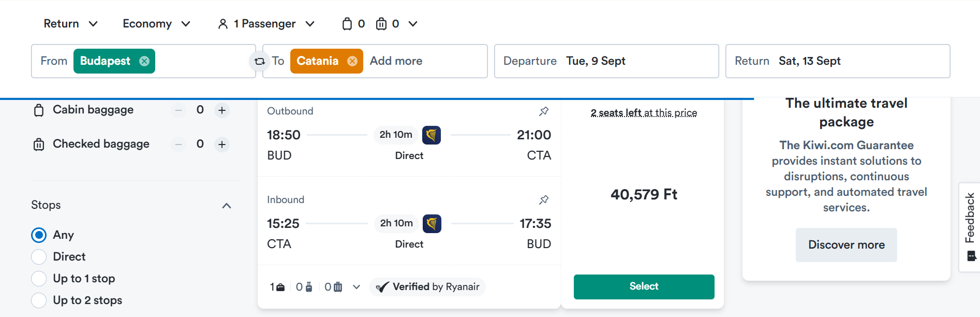Choose the Up to 2 stops option
The width and height of the screenshot is (980, 317).
click(x=39, y=300)
